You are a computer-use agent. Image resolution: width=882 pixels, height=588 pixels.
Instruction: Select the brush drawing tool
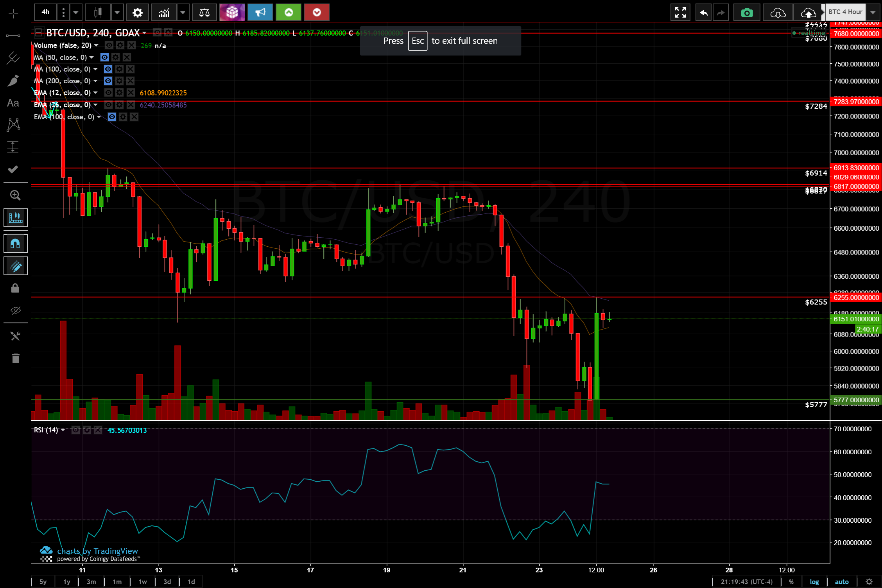(x=13, y=81)
